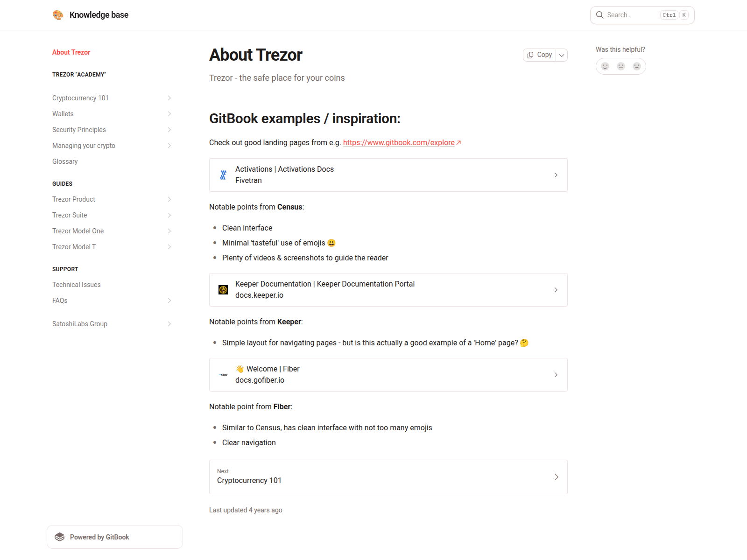Click Knowledge base title link

[99, 15]
